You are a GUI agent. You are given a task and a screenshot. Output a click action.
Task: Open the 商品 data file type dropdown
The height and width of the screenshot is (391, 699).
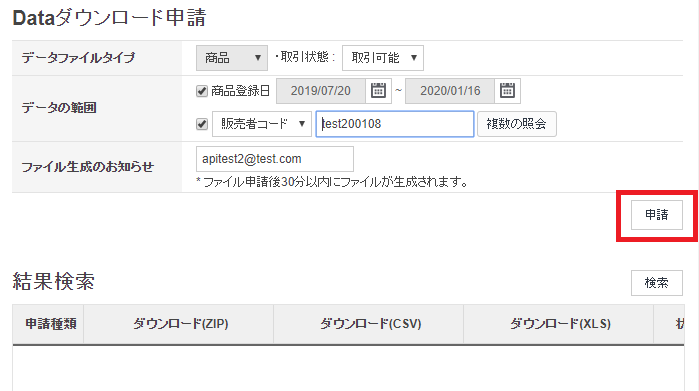tap(232, 58)
